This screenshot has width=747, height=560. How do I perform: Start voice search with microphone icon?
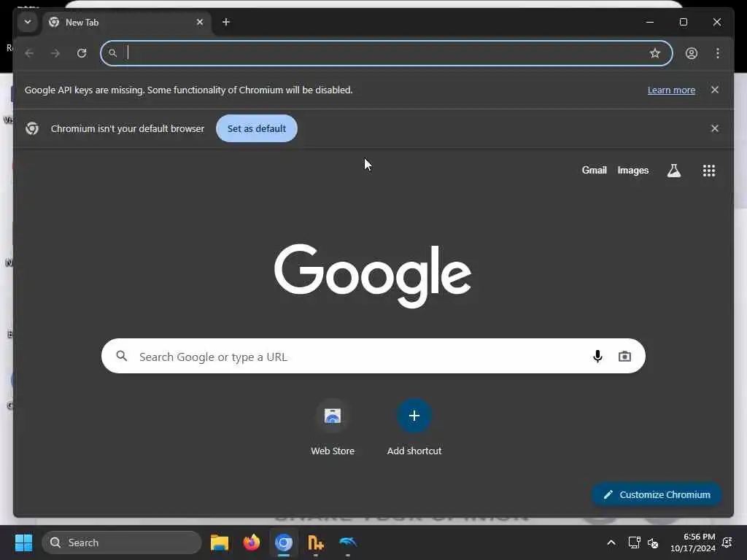click(x=597, y=356)
